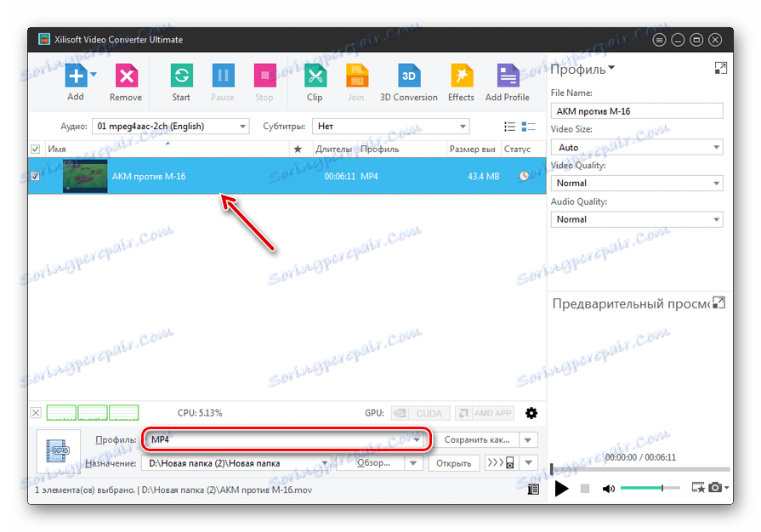Expand the device transfer dropdown arrow

point(529,463)
